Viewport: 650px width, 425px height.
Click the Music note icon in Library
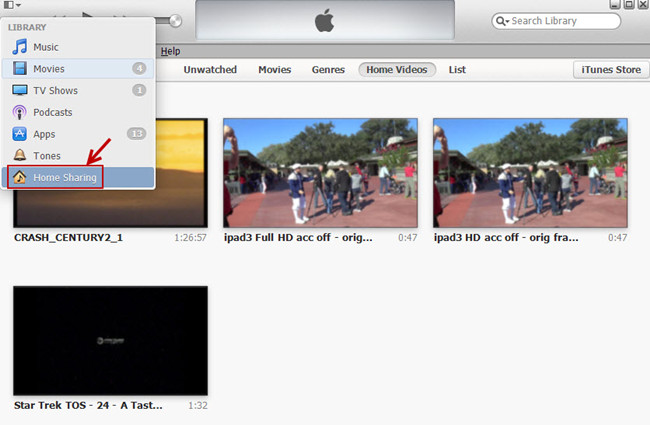[19, 46]
